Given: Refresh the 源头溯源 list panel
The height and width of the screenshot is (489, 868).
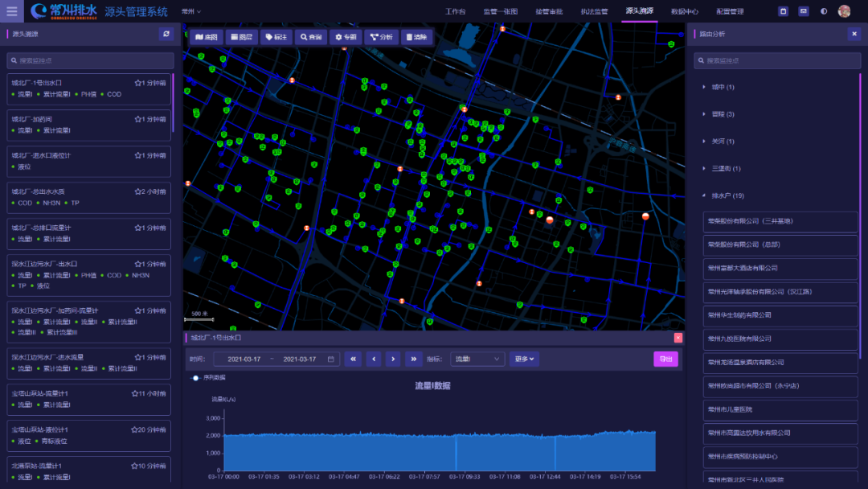Looking at the screenshot, I should (x=166, y=34).
